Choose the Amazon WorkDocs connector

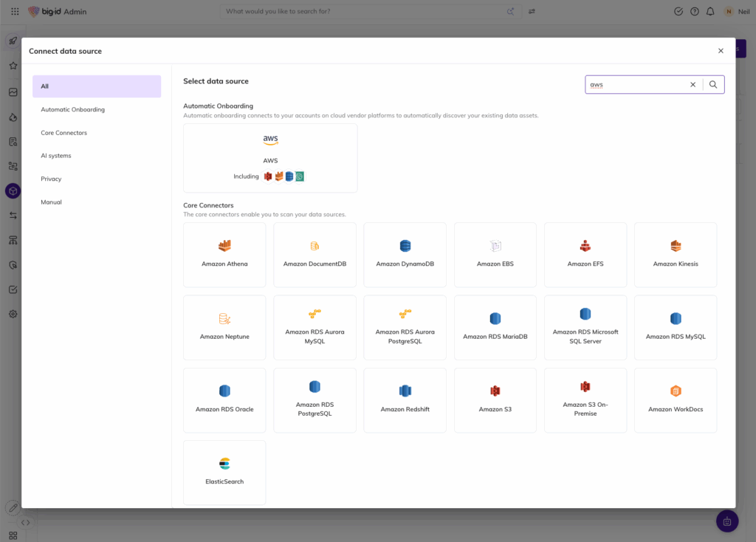tap(675, 400)
